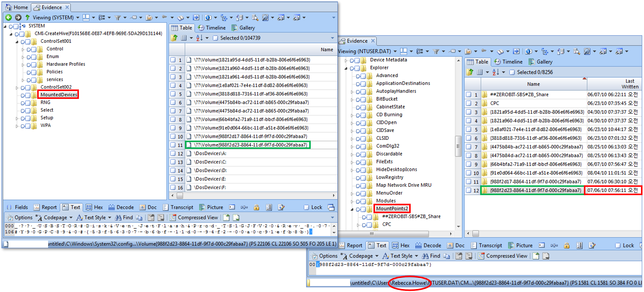The width and height of the screenshot is (644, 292).
Task: Open the Hex tab in SYSTEM lower pane
Action: (x=94, y=207)
